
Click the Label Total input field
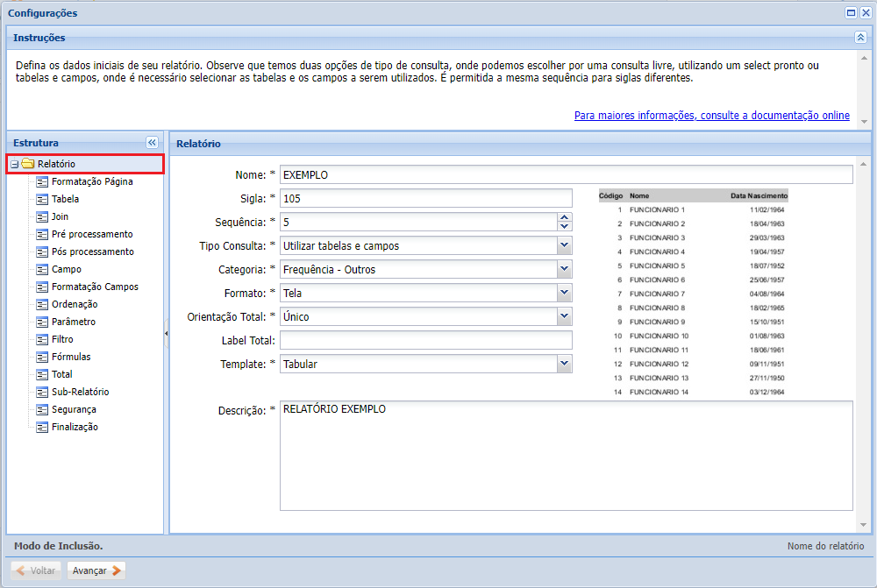pyautogui.click(x=425, y=340)
